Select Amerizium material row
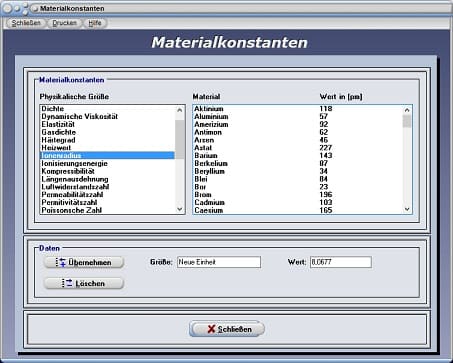 click(298, 124)
